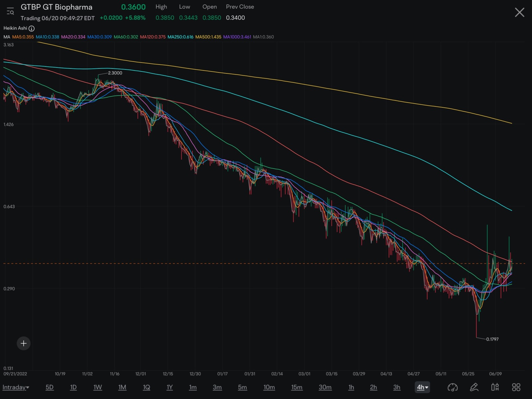Open the stock search list icon
This screenshot has width=532, height=399.
coord(10,12)
